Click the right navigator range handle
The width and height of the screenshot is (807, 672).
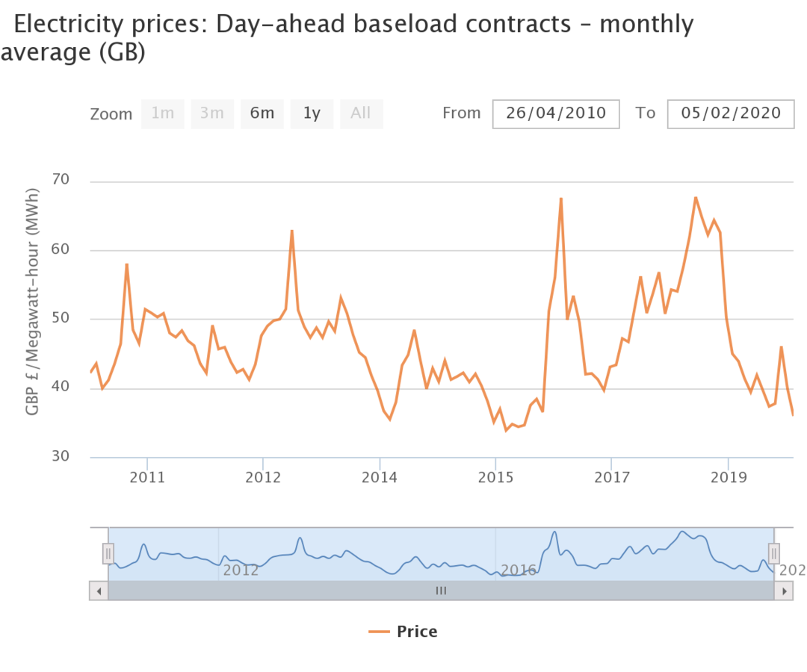774,553
